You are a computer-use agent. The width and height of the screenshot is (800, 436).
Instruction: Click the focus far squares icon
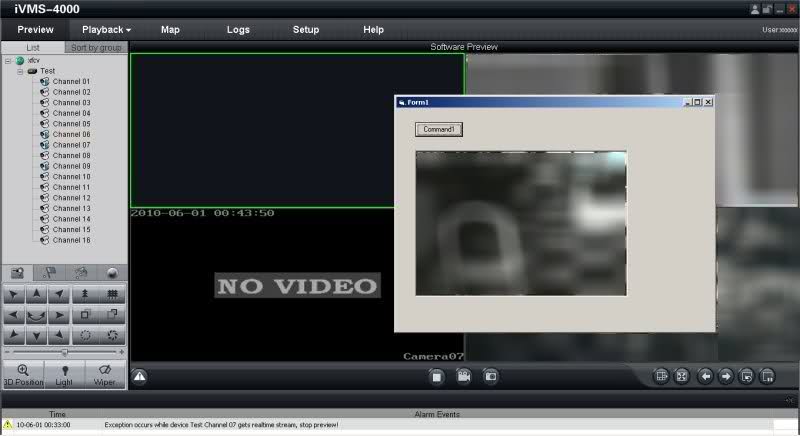[x=112, y=315]
